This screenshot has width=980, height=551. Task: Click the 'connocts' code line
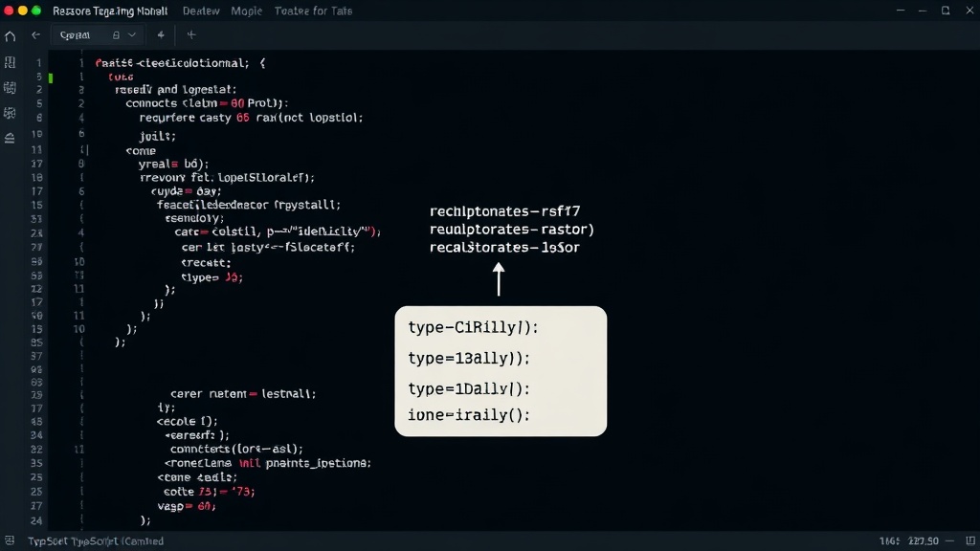click(x=207, y=103)
